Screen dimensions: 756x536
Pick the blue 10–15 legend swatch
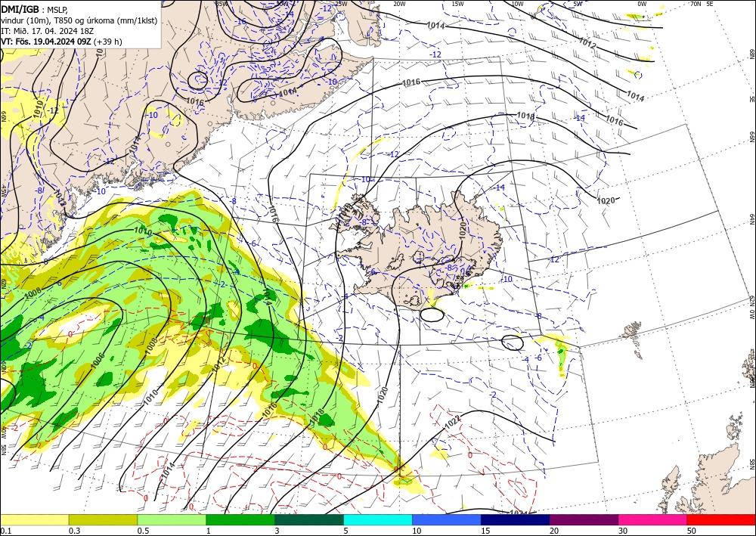pyautogui.click(x=447, y=520)
